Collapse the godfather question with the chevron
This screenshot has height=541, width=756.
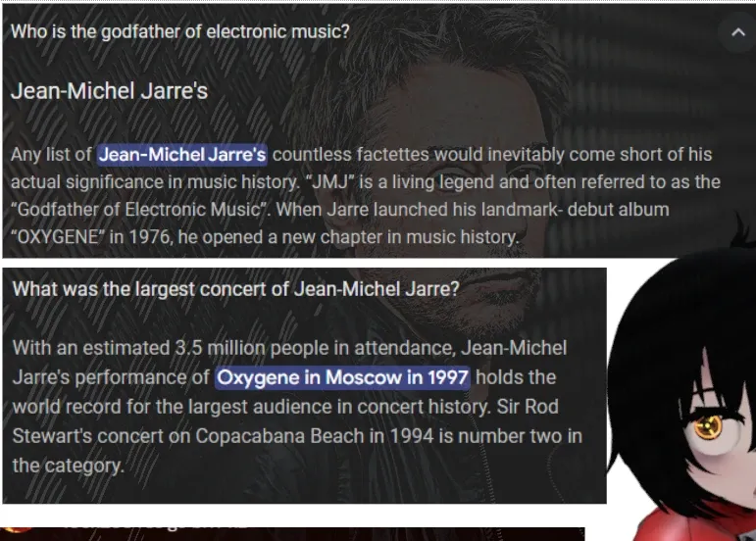pos(737,32)
